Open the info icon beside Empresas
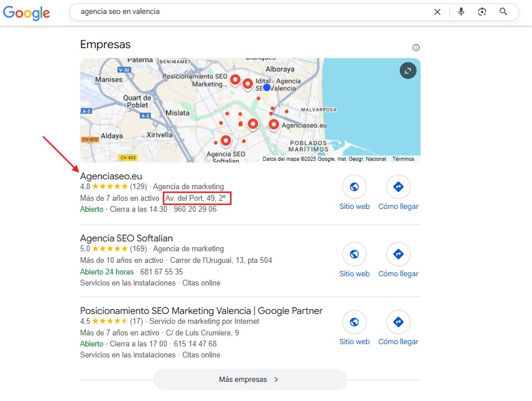This screenshot has width=532, height=401. (416, 48)
